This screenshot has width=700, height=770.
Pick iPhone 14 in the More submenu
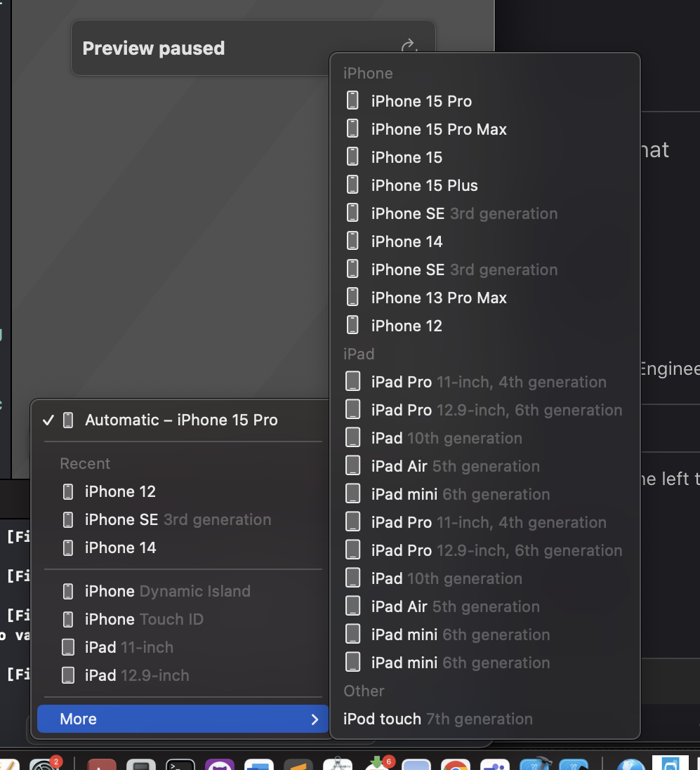tap(485, 241)
